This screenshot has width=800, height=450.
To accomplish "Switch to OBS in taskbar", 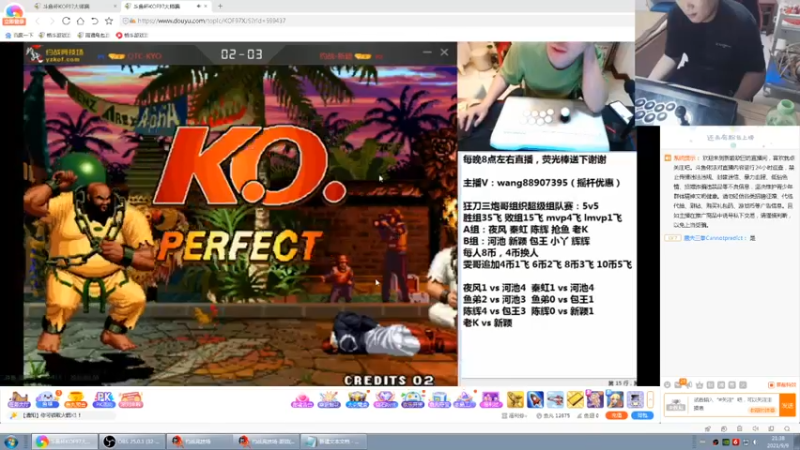I will click(133, 441).
